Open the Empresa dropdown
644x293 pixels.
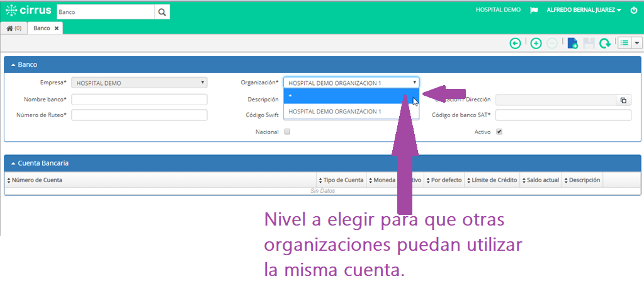(139, 83)
